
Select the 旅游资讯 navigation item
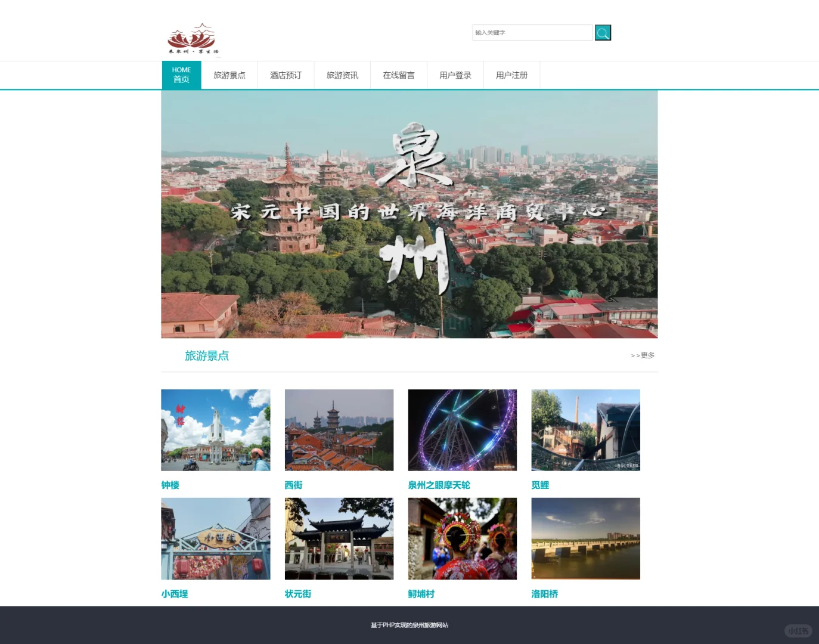342,75
